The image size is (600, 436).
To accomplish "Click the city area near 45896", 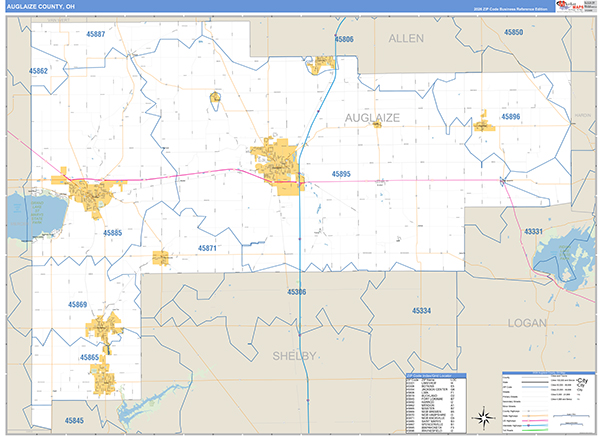I will [x=483, y=126].
